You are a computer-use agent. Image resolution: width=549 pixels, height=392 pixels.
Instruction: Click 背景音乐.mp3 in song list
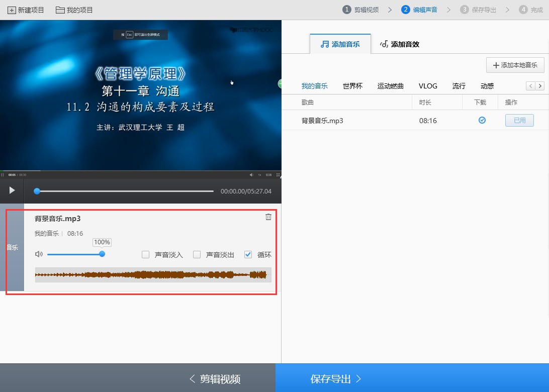click(322, 121)
